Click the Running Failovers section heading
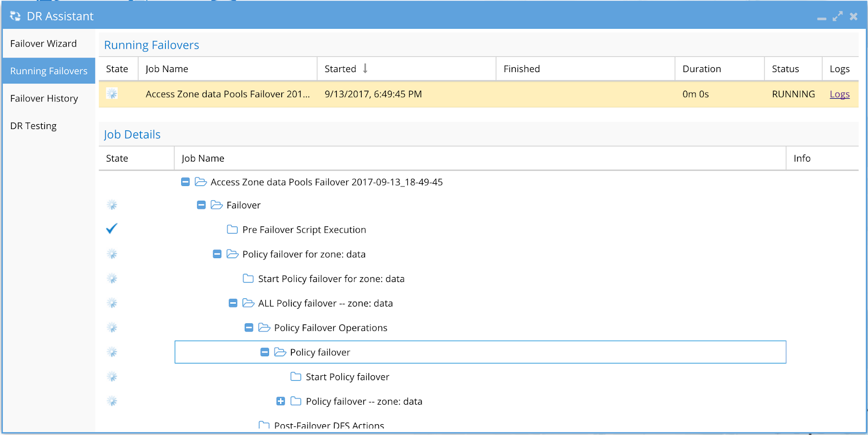Screen dimensions: 868x435 tap(151, 45)
